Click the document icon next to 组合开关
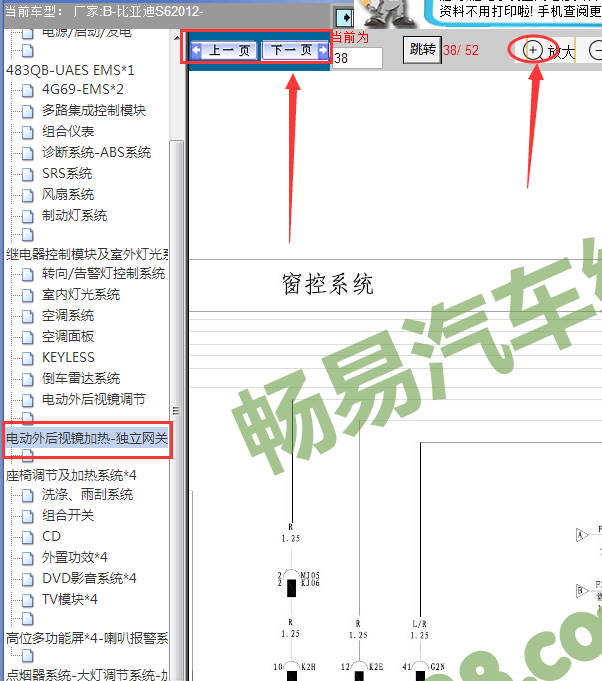602x681 pixels. 28,516
